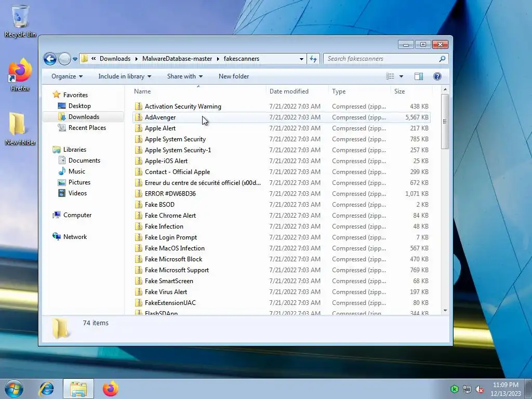The height and width of the screenshot is (399, 532).
Task: Select Fake Microsoft Block file
Action: [282, 259]
